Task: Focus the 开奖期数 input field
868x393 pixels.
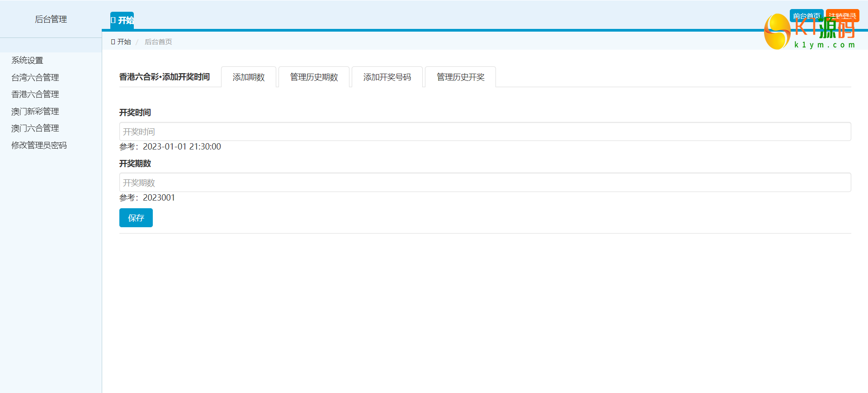Action: click(x=485, y=182)
